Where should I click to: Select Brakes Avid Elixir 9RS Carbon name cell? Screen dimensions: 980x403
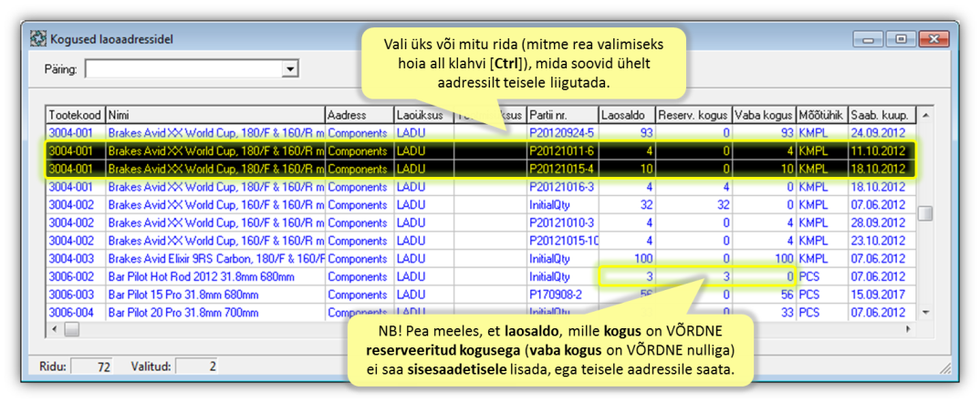coord(215,258)
